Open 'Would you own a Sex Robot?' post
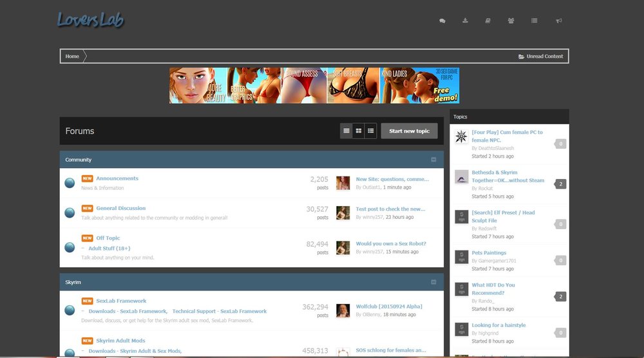The width and height of the screenshot is (644, 358). click(x=391, y=243)
